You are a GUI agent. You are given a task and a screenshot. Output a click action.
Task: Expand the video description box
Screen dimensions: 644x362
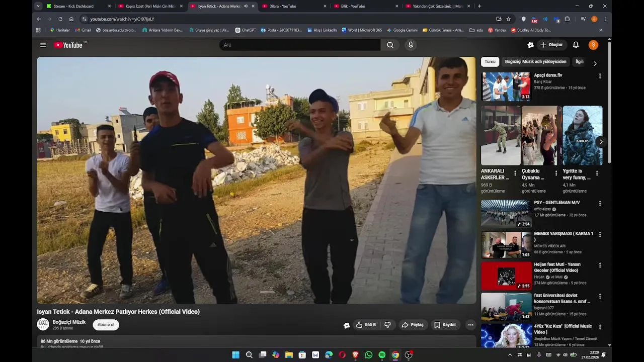256,342
